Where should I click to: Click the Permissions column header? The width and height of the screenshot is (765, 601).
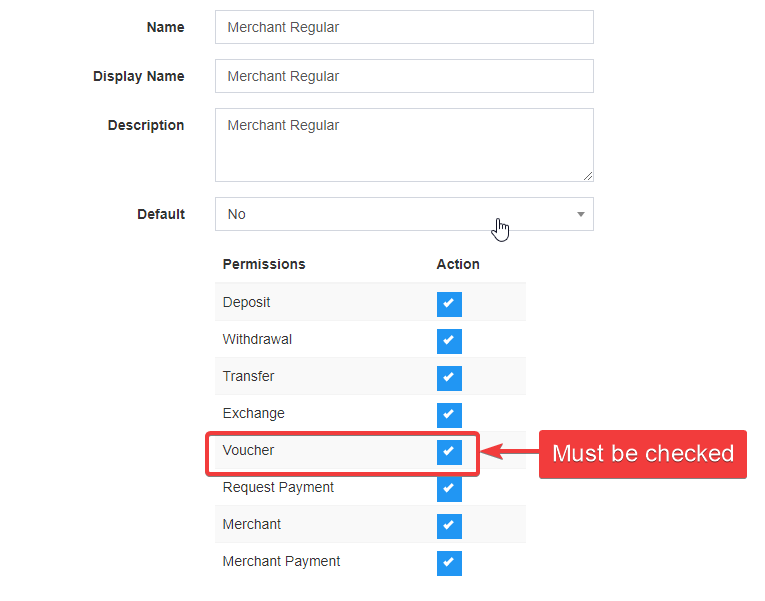[x=264, y=264]
